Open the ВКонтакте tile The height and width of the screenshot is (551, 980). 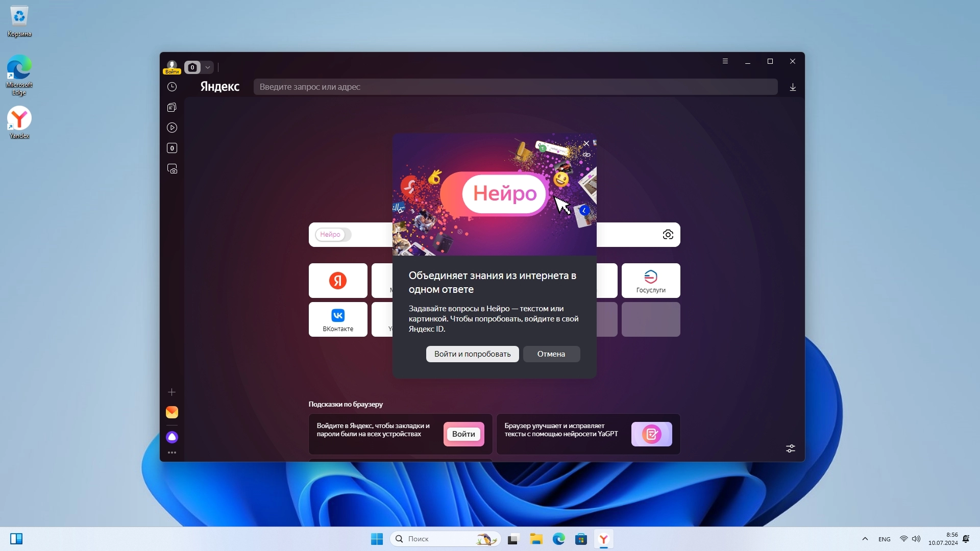coord(338,319)
